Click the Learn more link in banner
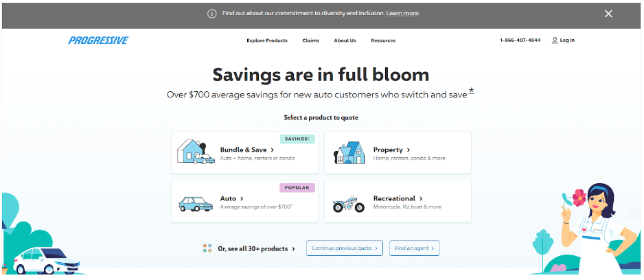The height and width of the screenshot is (280, 644). coord(402,14)
